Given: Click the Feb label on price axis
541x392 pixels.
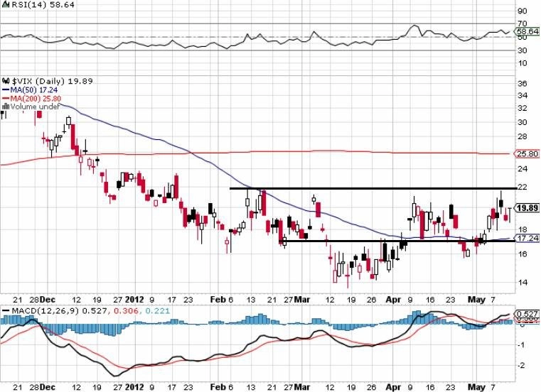Looking at the screenshot, I should 218,300.
